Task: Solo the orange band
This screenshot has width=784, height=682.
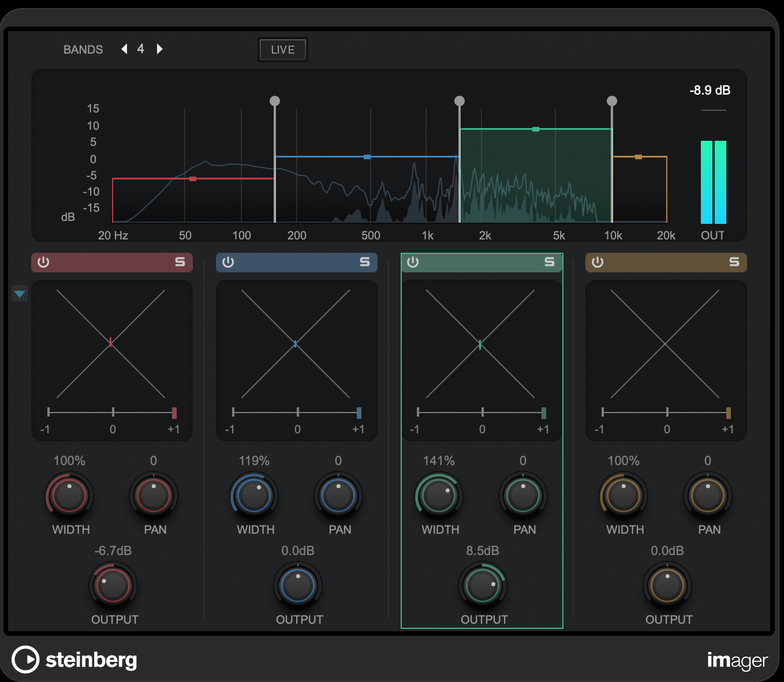Action: point(734,262)
